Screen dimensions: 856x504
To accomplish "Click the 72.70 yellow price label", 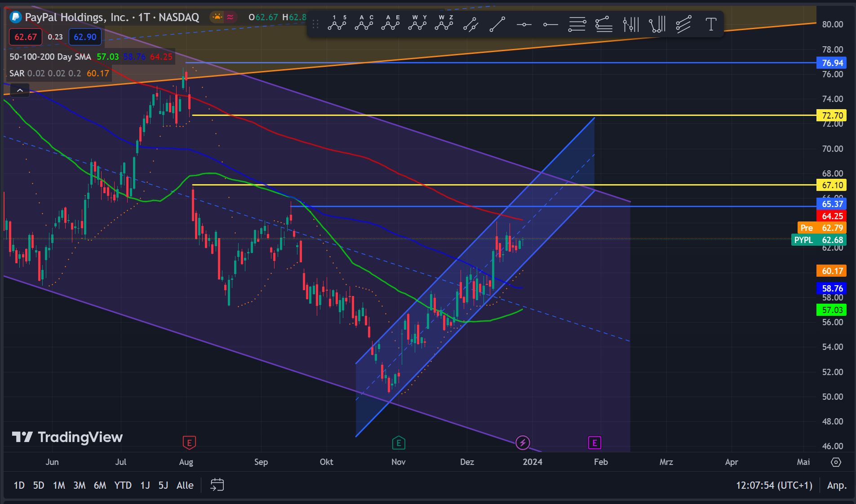I will [x=832, y=115].
